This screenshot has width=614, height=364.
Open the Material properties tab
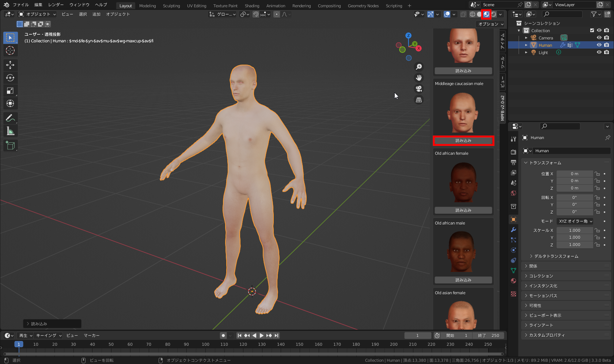pos(513,281)
